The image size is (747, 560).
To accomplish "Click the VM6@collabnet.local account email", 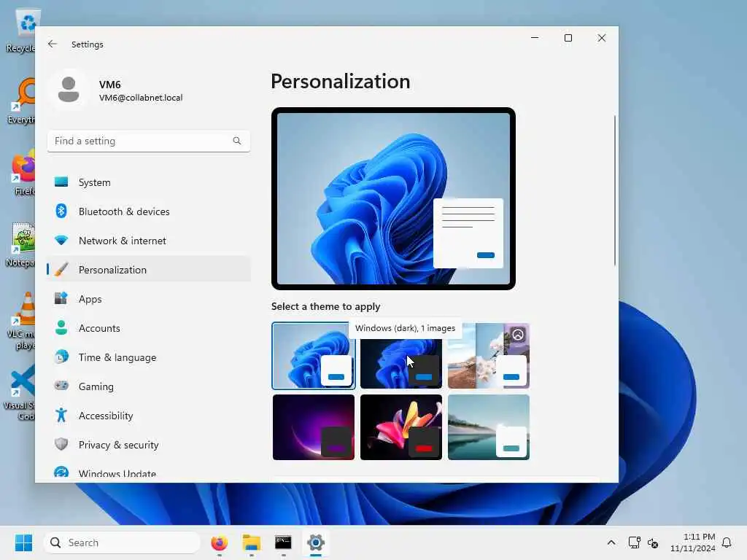I will point(141,98).
